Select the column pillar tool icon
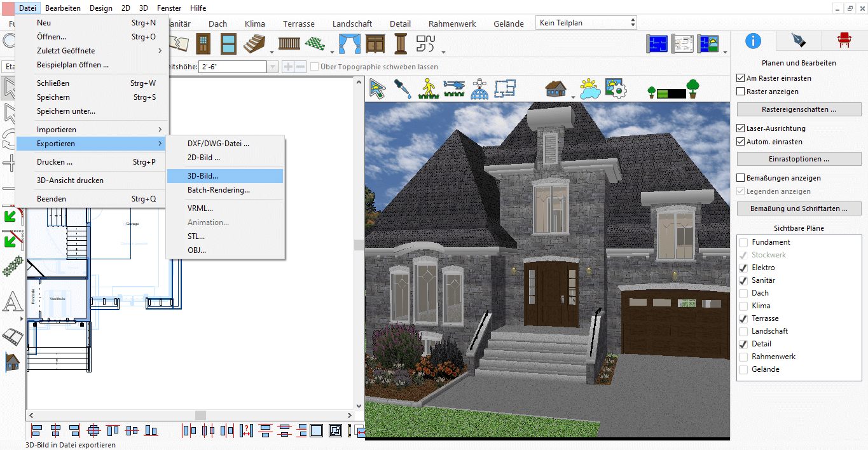The image size is (868, 450). 400,43
